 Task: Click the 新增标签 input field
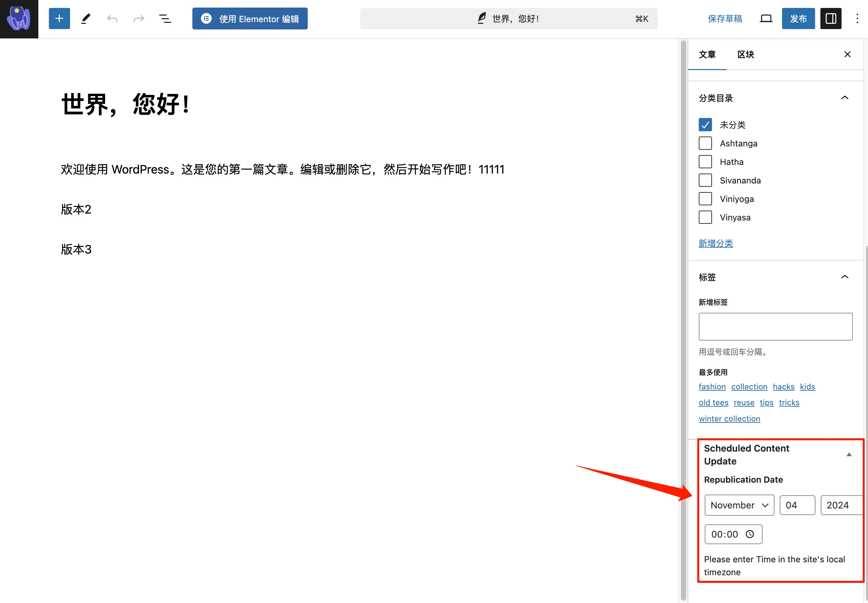(x=775, y=326)
